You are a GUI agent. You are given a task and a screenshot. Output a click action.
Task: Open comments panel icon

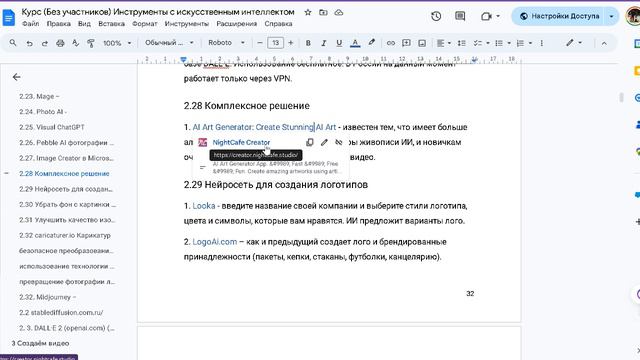coord(460,16)
